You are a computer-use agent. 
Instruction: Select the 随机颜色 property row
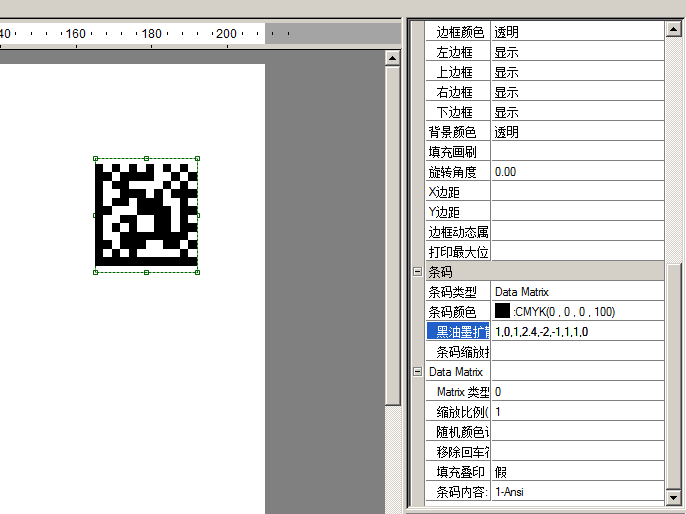[x=545, y=432]
